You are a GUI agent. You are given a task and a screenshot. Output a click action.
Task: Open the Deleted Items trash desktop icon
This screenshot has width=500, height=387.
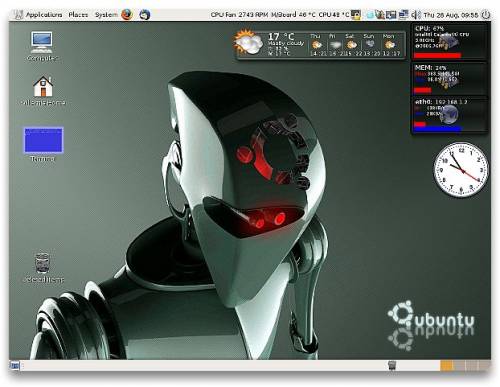[x=43, y=268]
